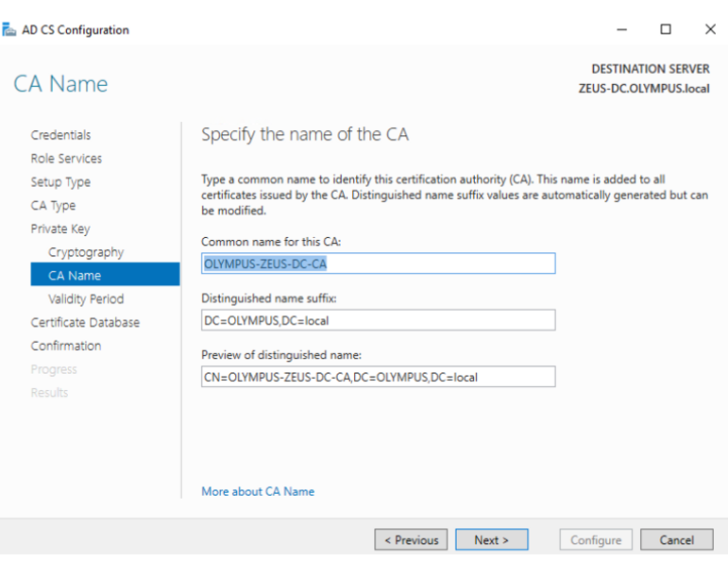Go back with the Previous button
The height and width of the screenshot is (561, 728).
[412, 540]
